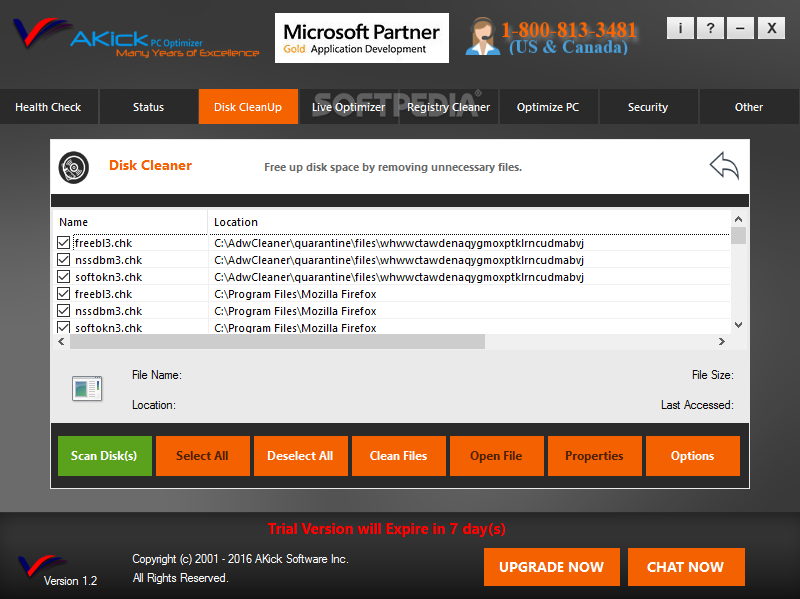Click the back arrow icon in Disk Cleaner
The image size is (800, 599).
pyautogui.click(x=724, y=166)
